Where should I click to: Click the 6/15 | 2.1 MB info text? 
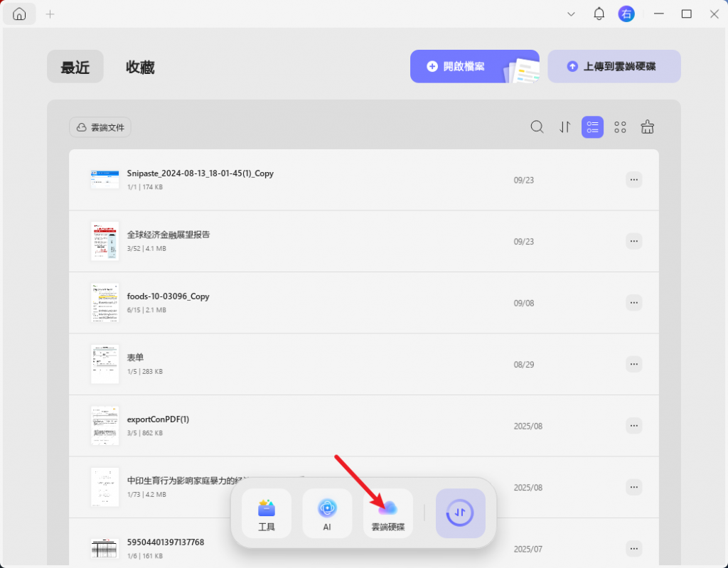point(146,310)
